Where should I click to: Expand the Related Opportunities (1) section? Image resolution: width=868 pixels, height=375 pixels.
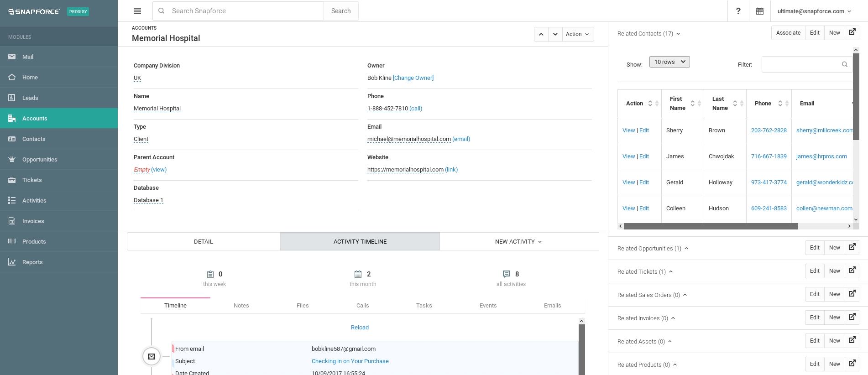pos(653,249)
